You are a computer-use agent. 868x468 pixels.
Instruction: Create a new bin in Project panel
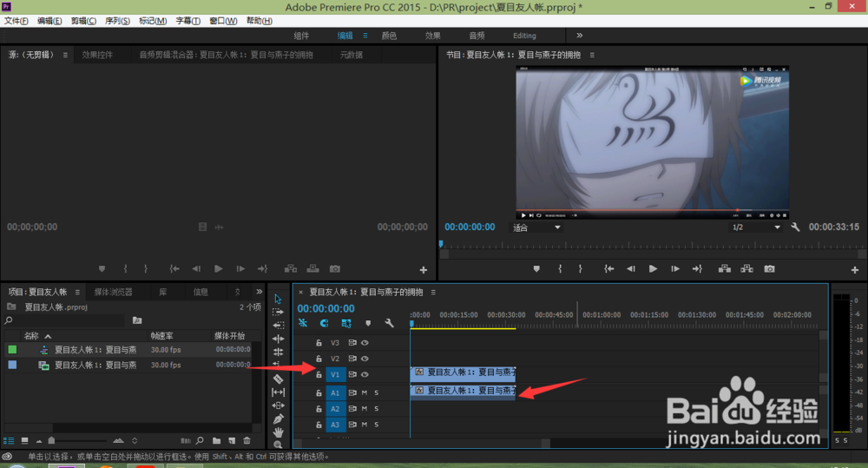[x=216, y=441]
